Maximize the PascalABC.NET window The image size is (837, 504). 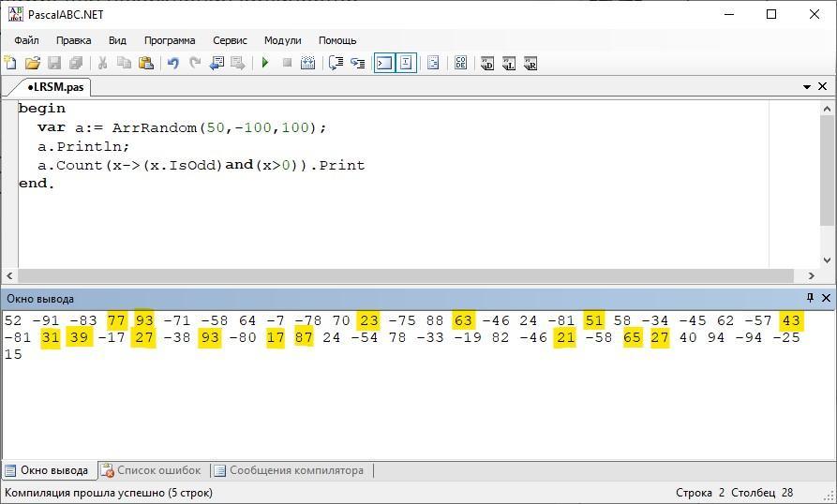(770, 14)
